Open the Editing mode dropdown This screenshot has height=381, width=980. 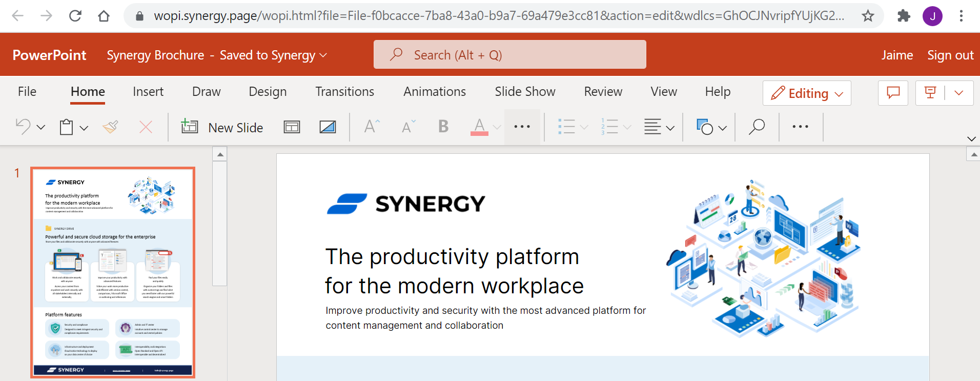click(x=807, y=93)
